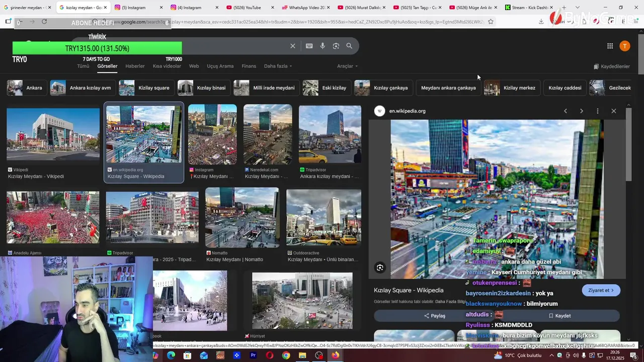Image resolution: width=644 pixels, height=362 pixels.
Task: Open Opera browser from the taskbar
Action: click(270, 355)
